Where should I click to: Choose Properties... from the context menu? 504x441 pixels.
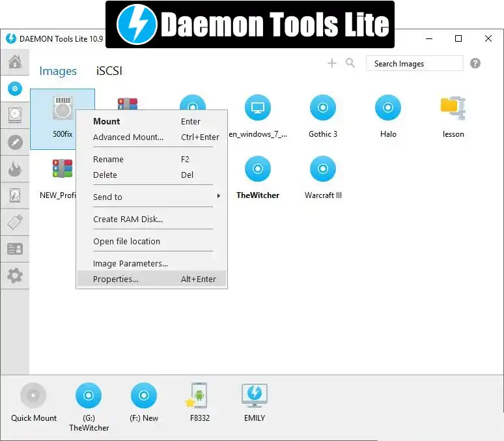tap(151, 279)
